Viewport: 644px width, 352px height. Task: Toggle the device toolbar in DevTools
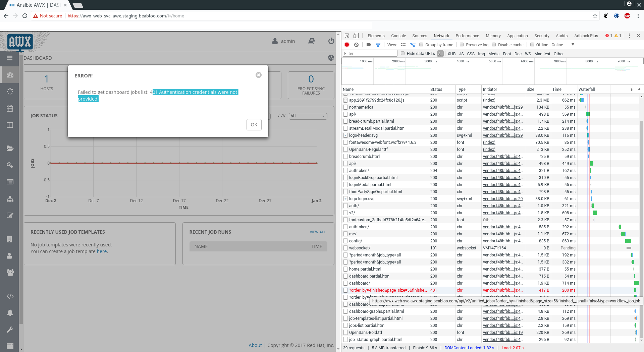356,36
